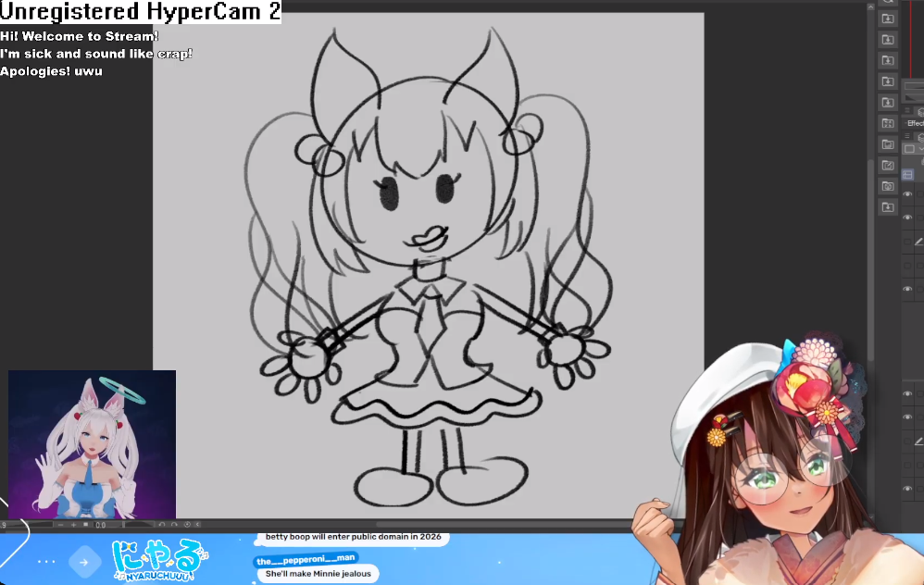Click the canvas rotation slider in the bottom bar
The height and width of the screenshot is (585, 924).
(137, 524)
